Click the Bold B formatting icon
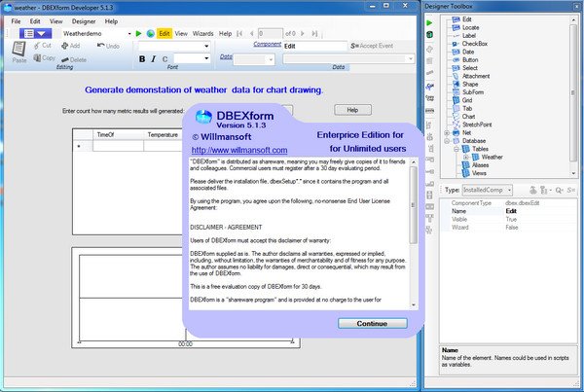 [x=142, y=58]
